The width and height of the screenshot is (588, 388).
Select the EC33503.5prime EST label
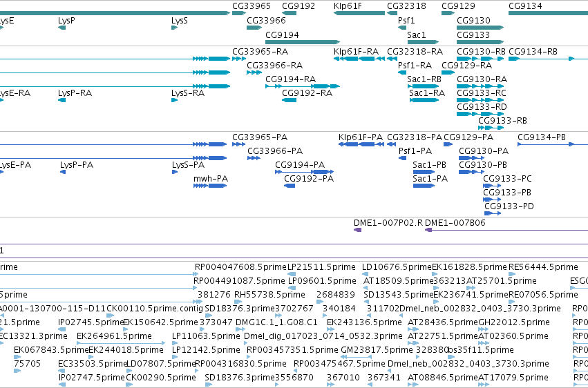[x=93, y=364]
